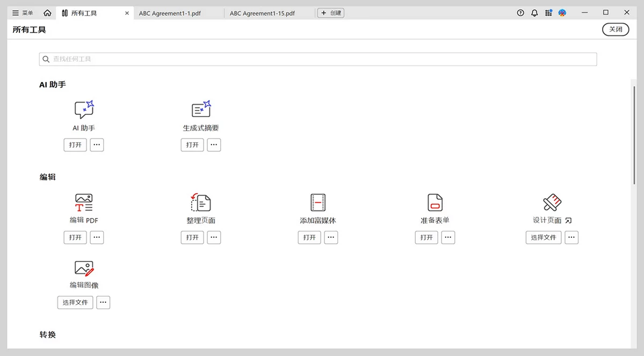This screenshot has height=356, width=644.
Task: Open the 准备表单 tool
Action: click(x=426, y=237)
